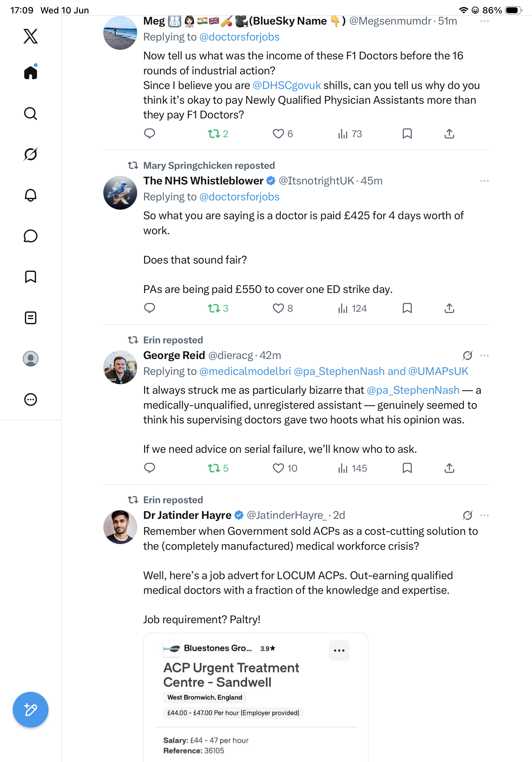Share The NHS Whistleblower's post
The height and width of the screenshot is (762, 532).
click(449, 308)
